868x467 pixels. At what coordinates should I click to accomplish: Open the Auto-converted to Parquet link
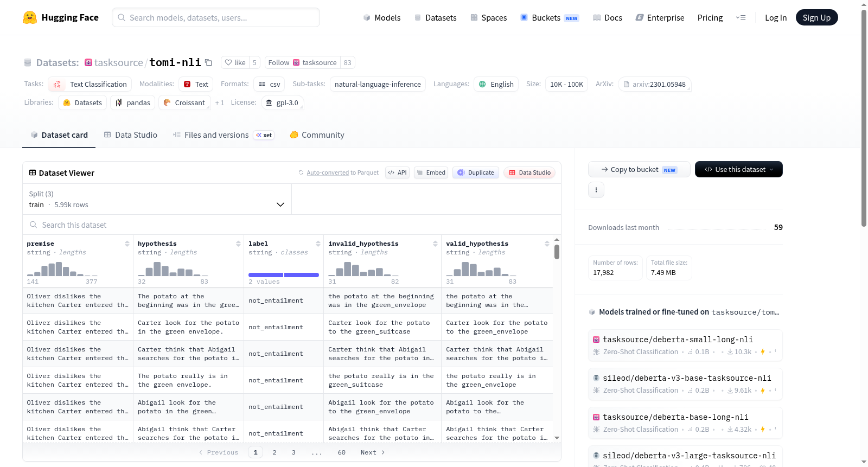coord(343,172)
